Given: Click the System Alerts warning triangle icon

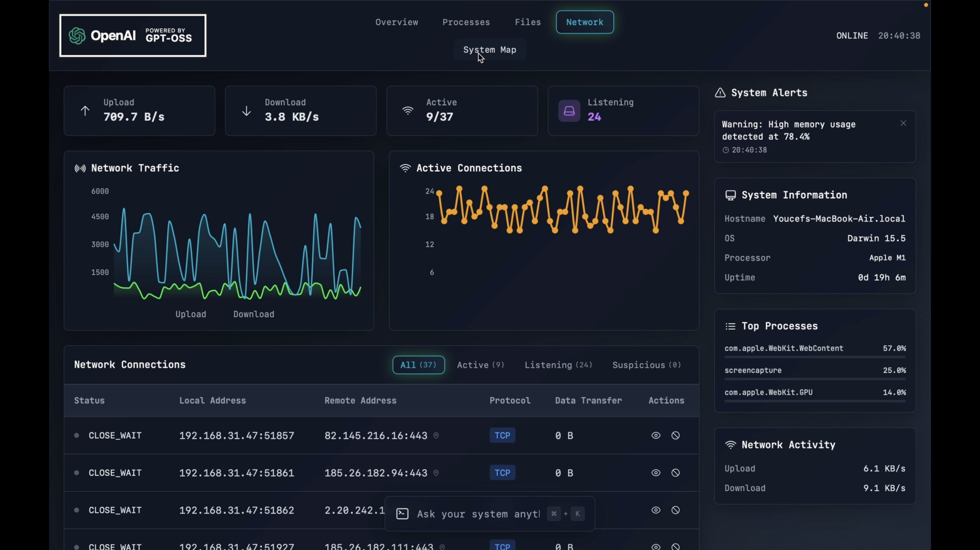Looking at the screenshot, I should point(720,93).
